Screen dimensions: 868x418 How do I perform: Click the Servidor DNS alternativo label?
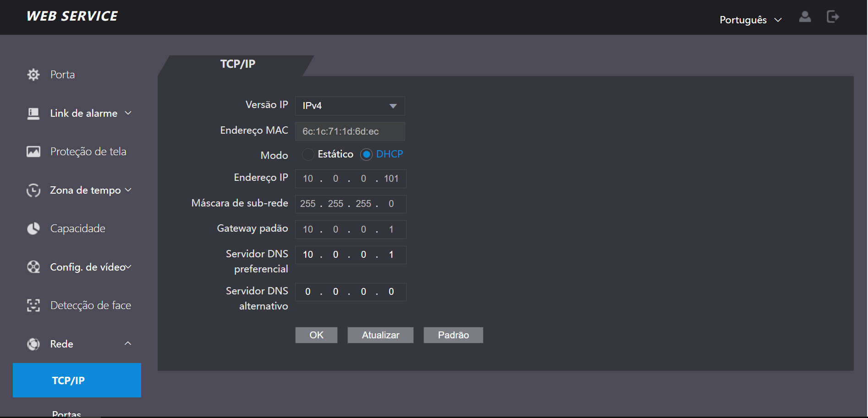tap(257, 299)
